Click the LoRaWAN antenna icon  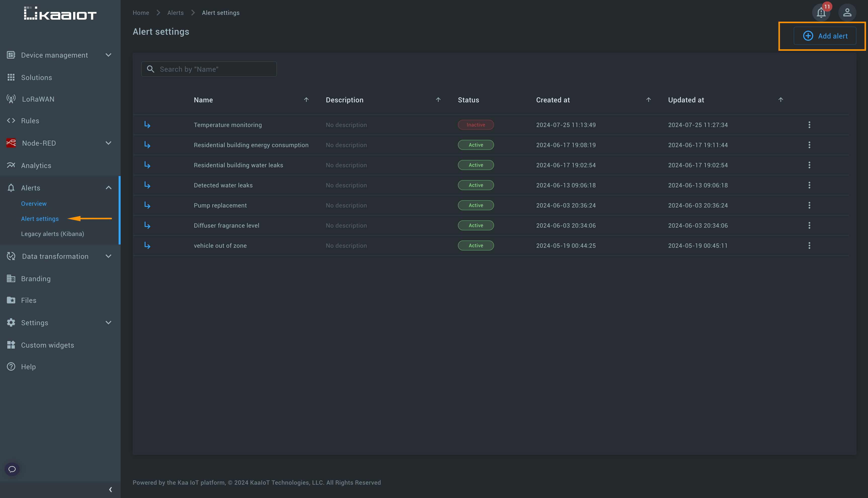tap(11, 99)
